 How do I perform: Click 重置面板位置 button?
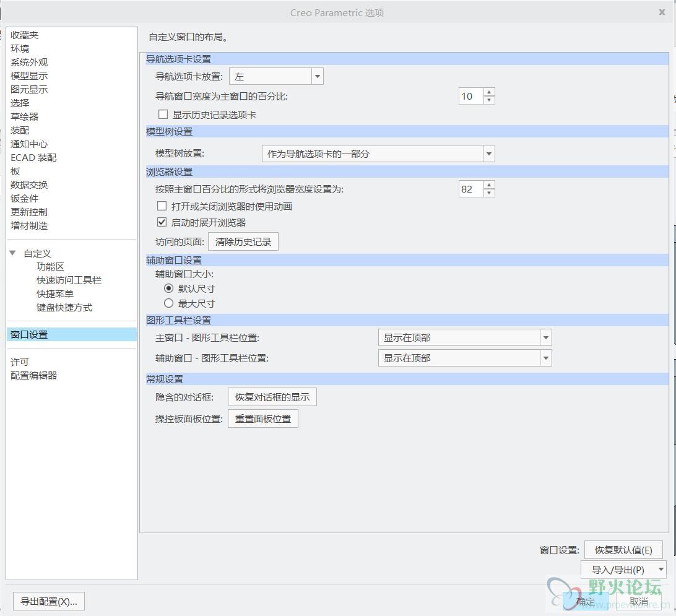(263, 419)
